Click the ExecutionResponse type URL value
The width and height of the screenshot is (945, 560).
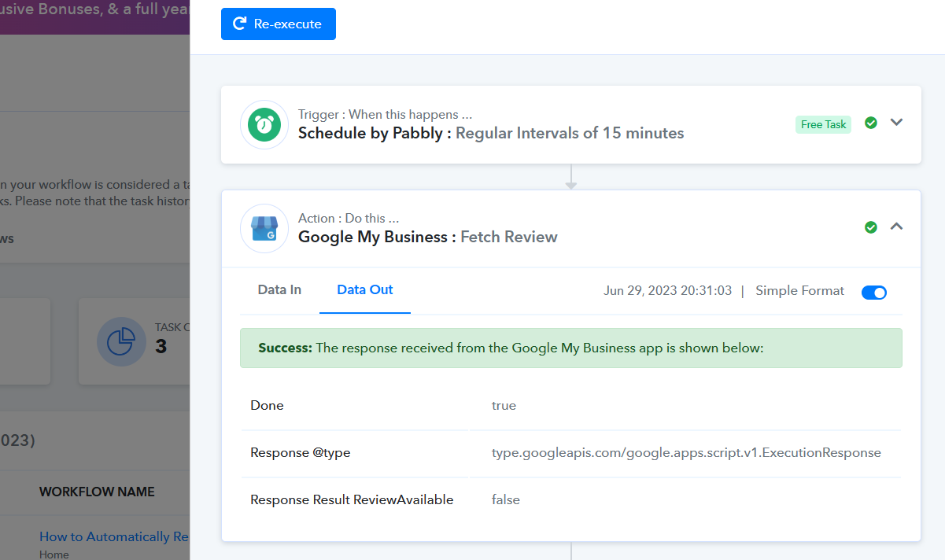686,453
